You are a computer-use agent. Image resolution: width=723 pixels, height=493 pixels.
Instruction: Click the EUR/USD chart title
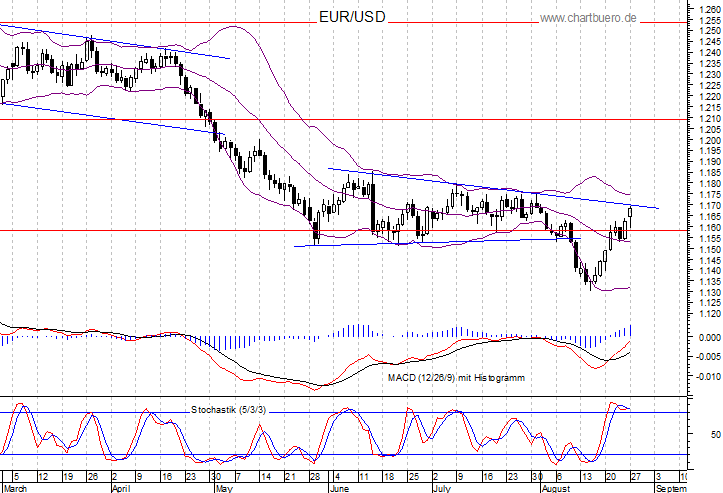click(x=351, y=17)
